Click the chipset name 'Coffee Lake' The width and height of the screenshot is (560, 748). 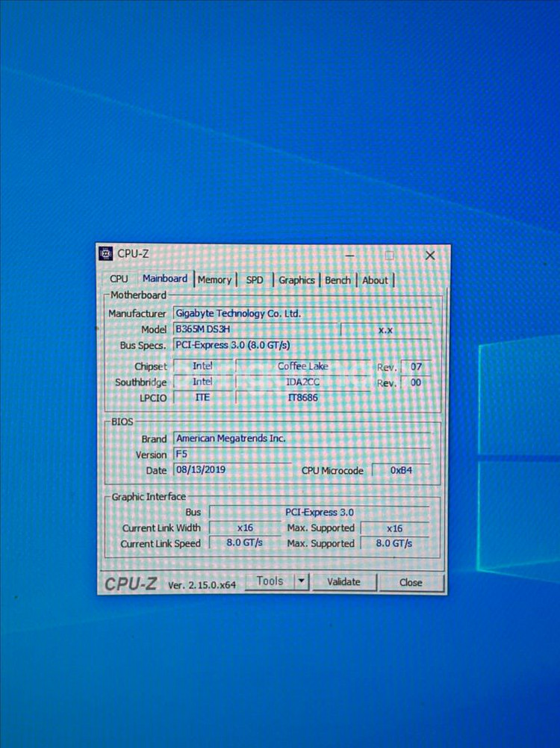(302, 366)
